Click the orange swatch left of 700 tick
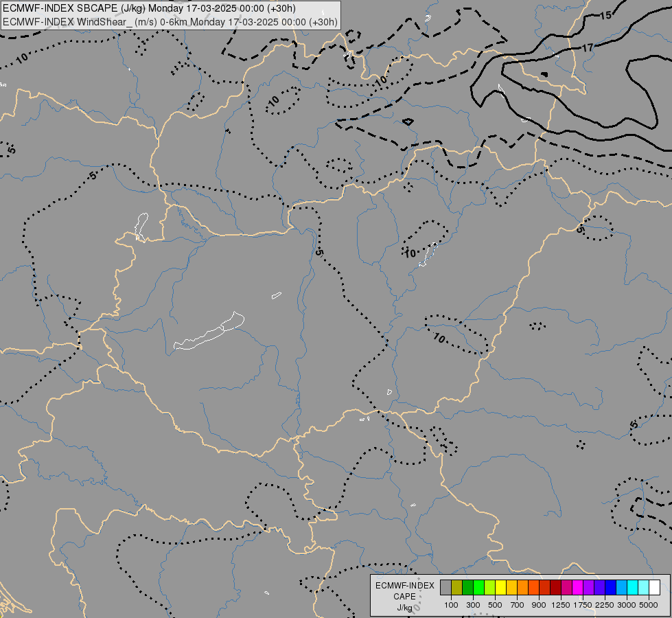The height and width of the screenshot is (618, 672). 523,587
